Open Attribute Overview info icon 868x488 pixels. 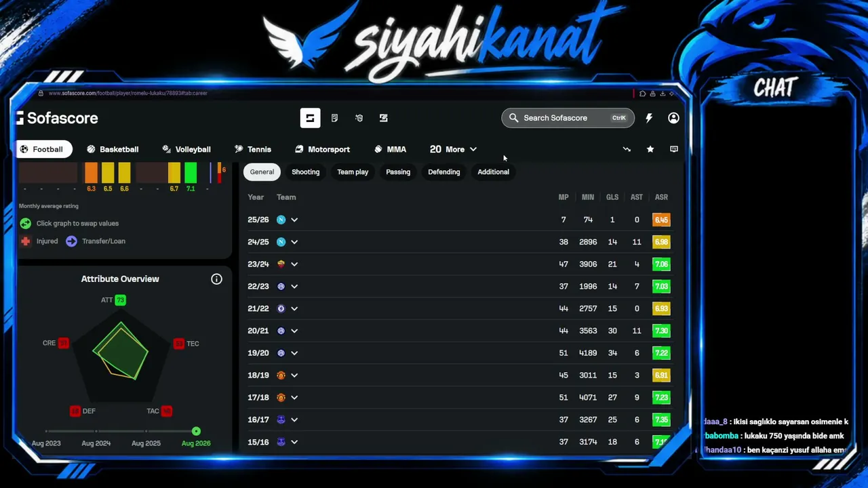pyautogui.click(x=216, y=279)
